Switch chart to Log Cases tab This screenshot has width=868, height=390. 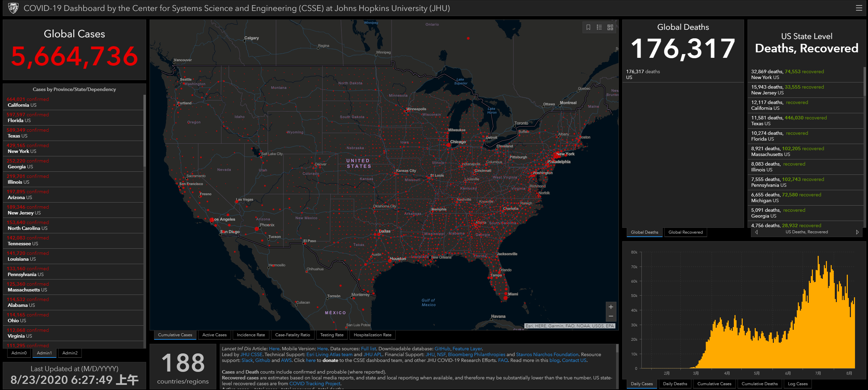tap(797, 384)
